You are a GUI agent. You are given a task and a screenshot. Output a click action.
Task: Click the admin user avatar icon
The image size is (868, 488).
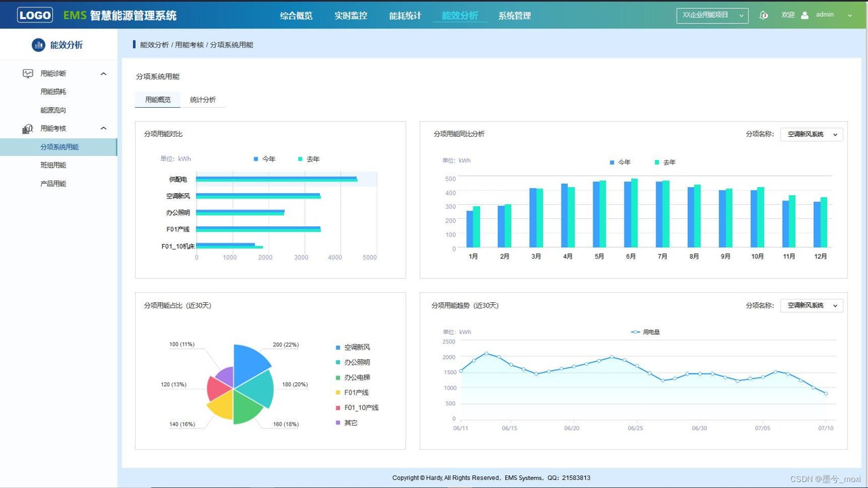tap(805, 15)
